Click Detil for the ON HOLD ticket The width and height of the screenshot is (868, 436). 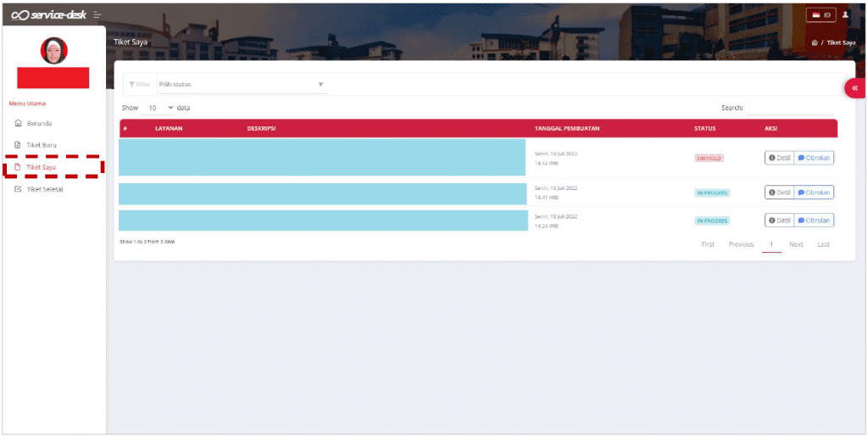[x=779, y=158]
